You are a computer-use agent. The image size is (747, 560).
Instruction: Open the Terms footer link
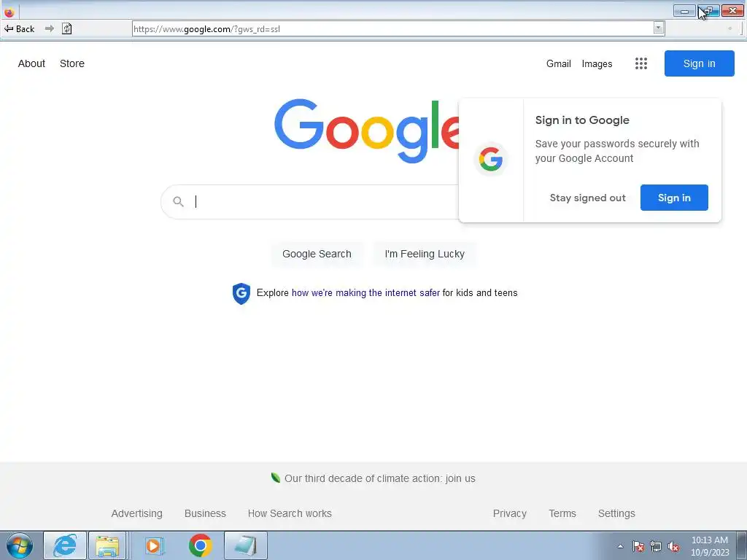562,513
